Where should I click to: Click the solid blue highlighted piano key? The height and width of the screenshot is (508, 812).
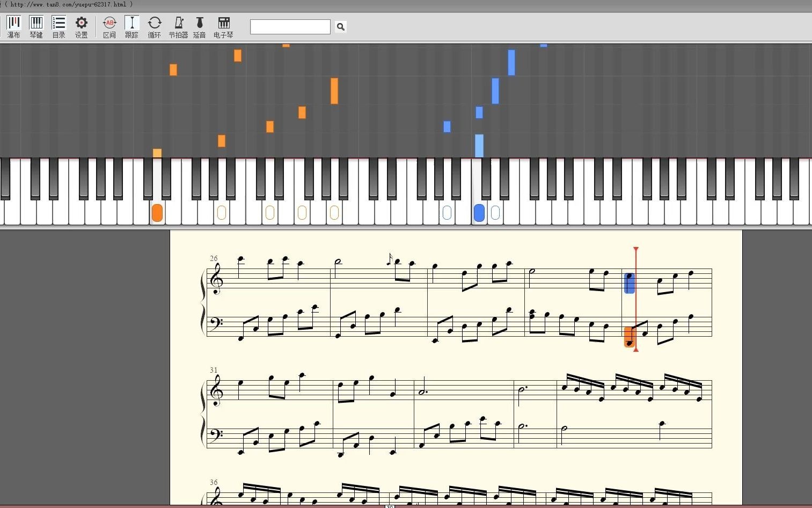tap(479, 213)
